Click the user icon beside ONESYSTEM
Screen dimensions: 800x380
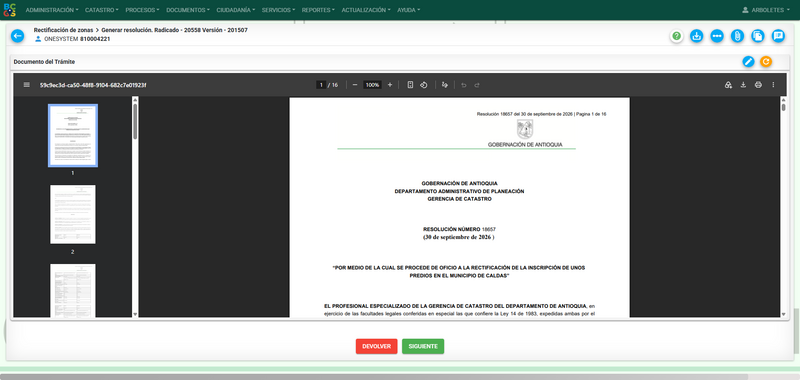point(38,39)
